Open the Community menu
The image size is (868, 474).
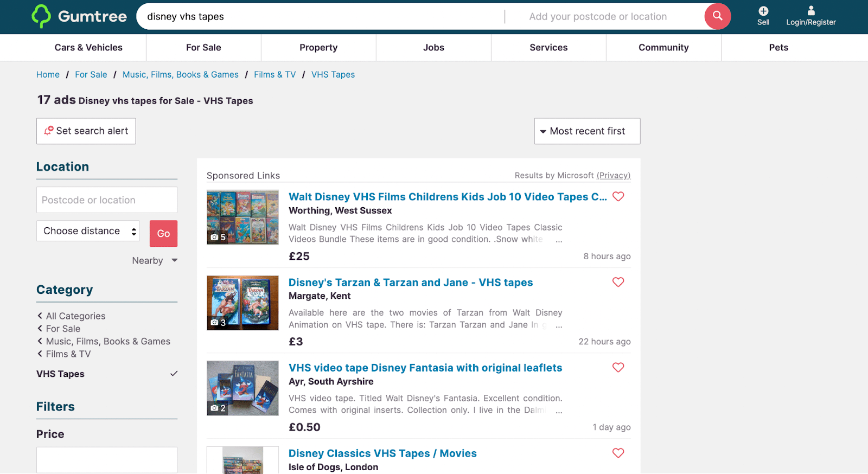coord(663,48)
